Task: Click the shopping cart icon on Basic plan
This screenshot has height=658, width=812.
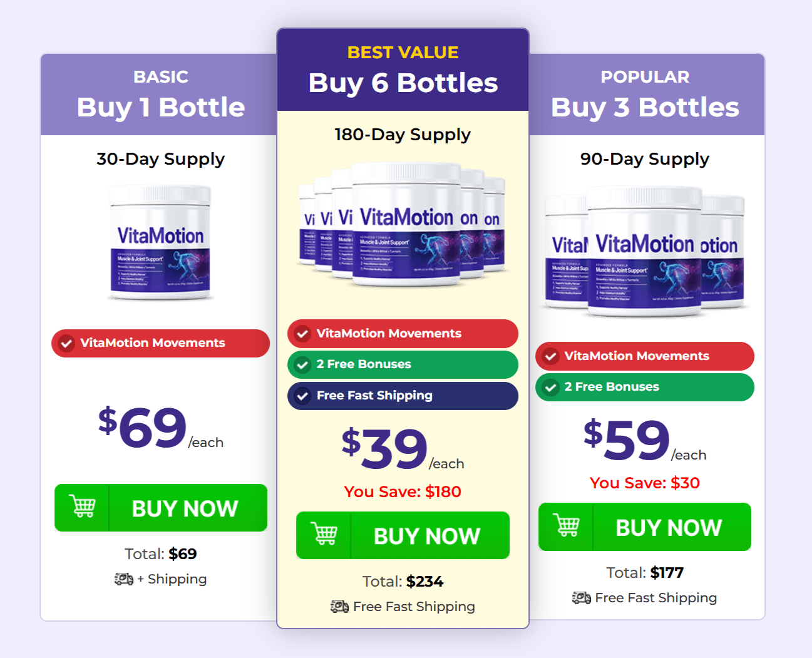Action: point(83,508)
